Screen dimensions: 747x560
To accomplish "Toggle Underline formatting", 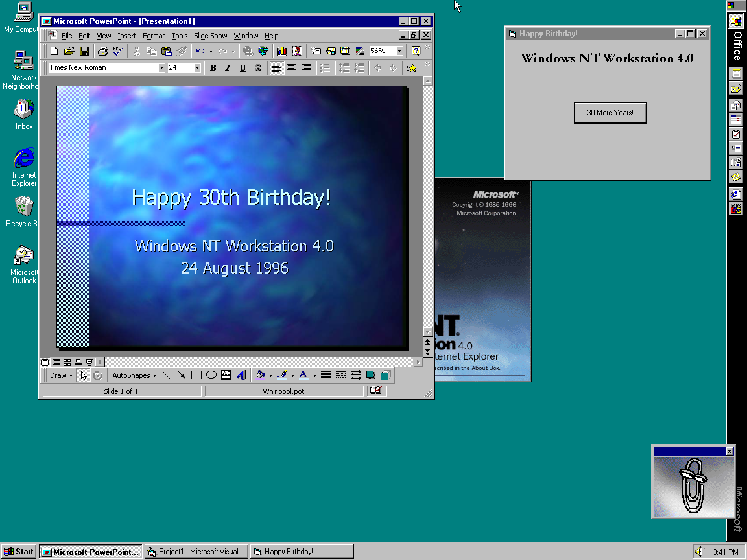I will 243,68.
